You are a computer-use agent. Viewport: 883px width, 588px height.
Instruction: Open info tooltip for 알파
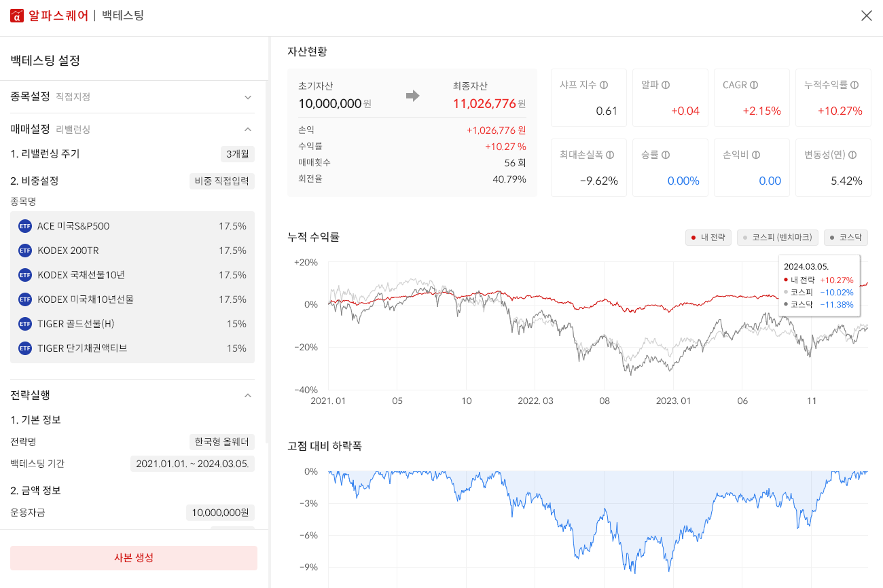[666, 85]
